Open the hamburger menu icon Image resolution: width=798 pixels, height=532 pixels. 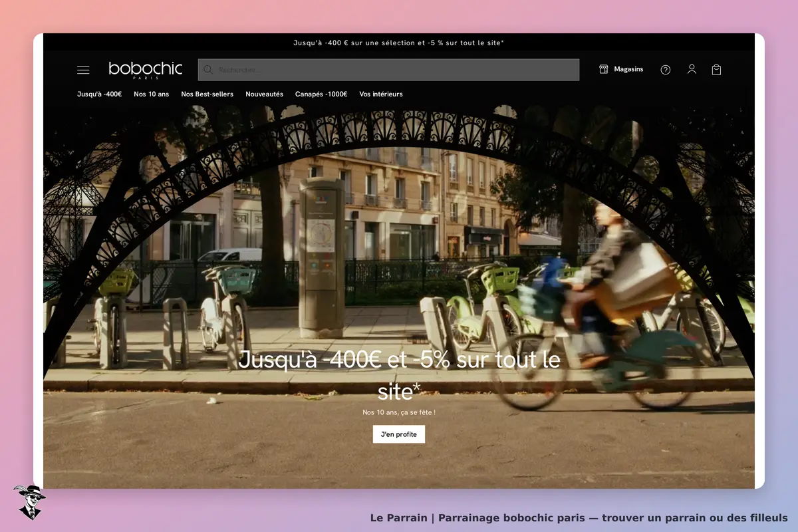pyautogui.click(x=83, y=70)
